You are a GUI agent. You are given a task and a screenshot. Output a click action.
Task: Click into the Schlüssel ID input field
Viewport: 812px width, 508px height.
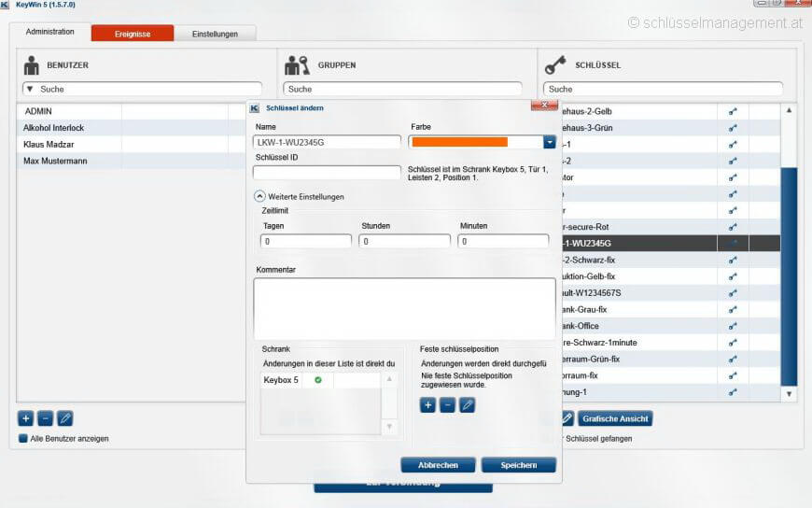(326, 173)
